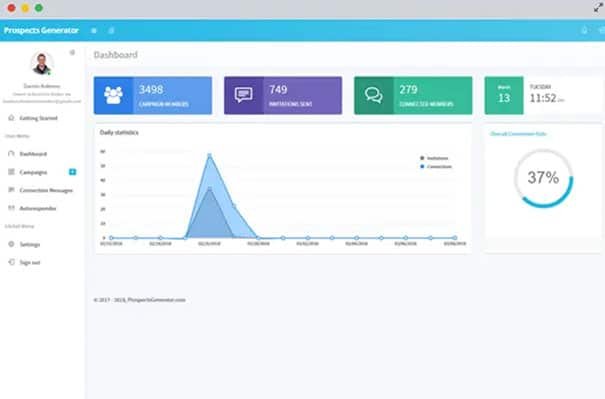Click the invitations sent message icon
The width and height of the screenshot is (605, 399).
[243, 95]
